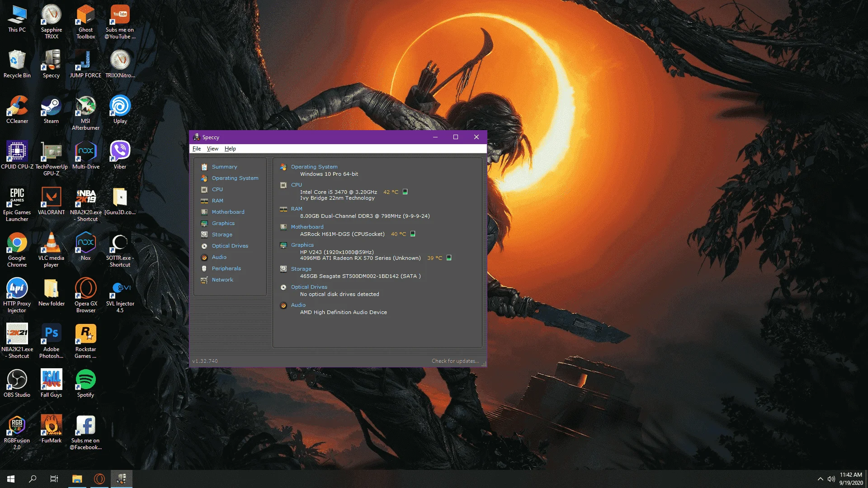Select Operating System in the Speccy sidebar
868x488 pixels.
tap(235, 178)
